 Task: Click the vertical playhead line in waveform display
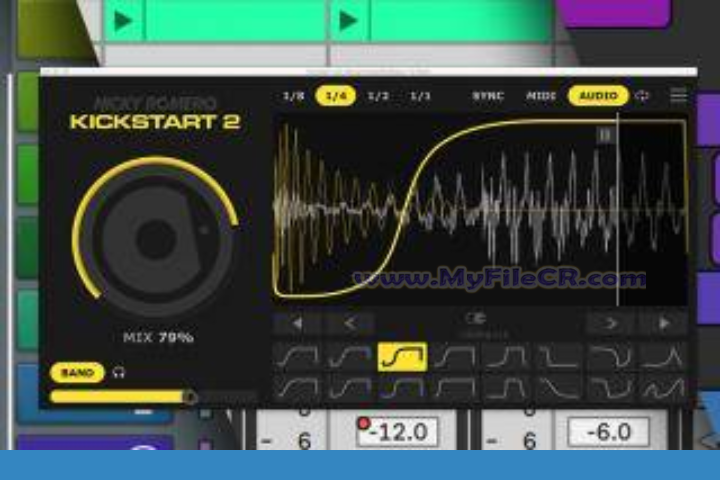point(618,209)
